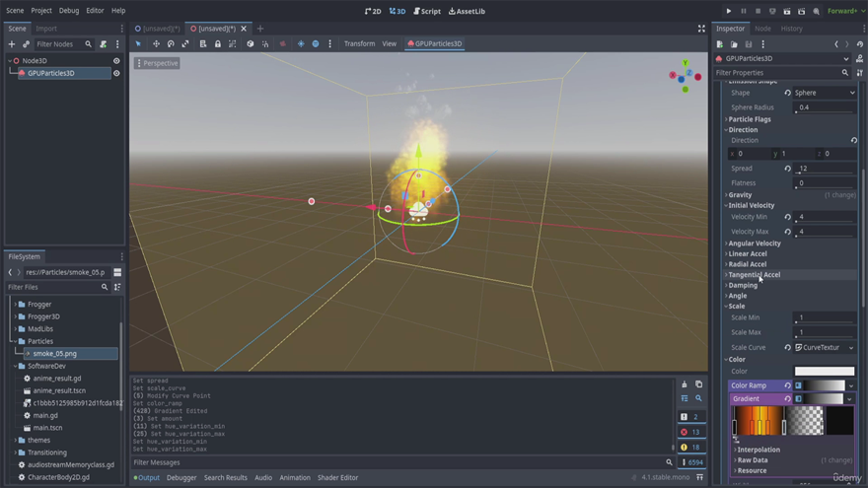Open Scale Curve CurveTexture dropdown
Viewport: 868px width, 488px height.
point(825,347)
